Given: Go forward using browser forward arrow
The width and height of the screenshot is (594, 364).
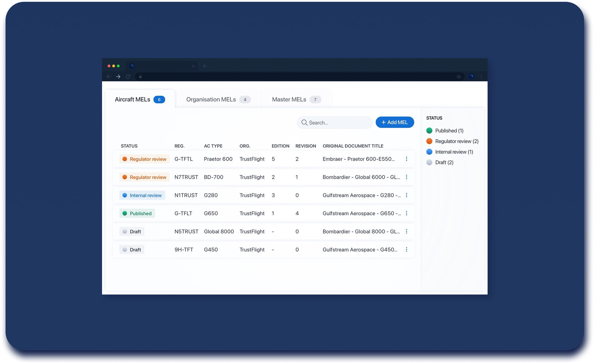Looking at the screenshot, I should [118, 77].
